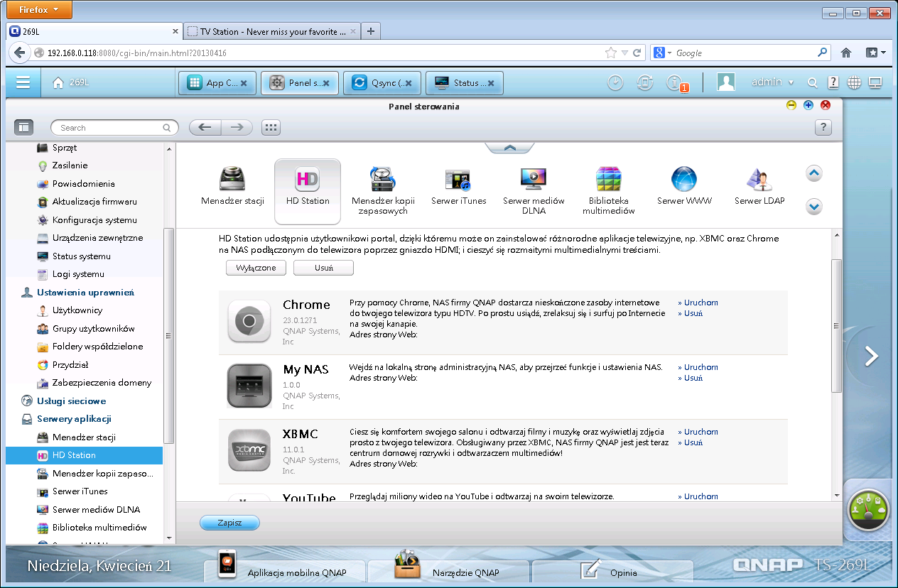Open event notifications icon with badge
Image resolution: width=898 pixels, height=588 pixels.
(675, 83)
